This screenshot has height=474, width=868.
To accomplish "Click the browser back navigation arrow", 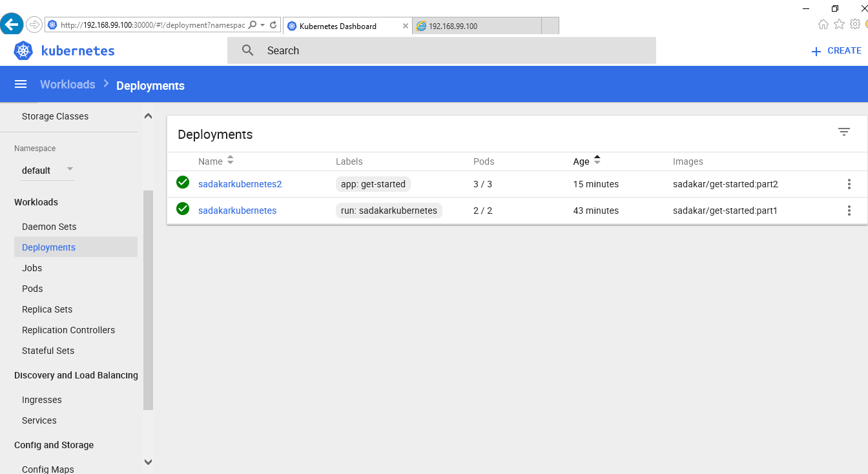I will (x=12, y=25).
